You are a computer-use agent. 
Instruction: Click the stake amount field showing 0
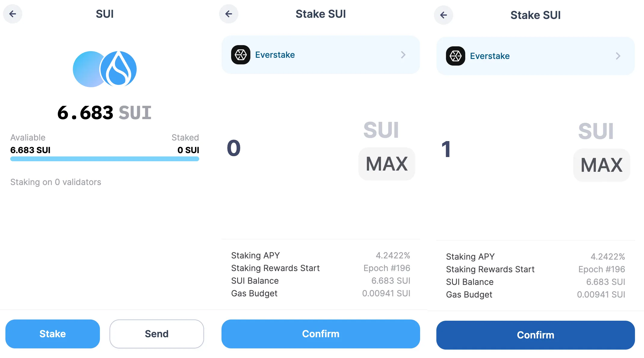pyautogui.click(x=233, y=147)
